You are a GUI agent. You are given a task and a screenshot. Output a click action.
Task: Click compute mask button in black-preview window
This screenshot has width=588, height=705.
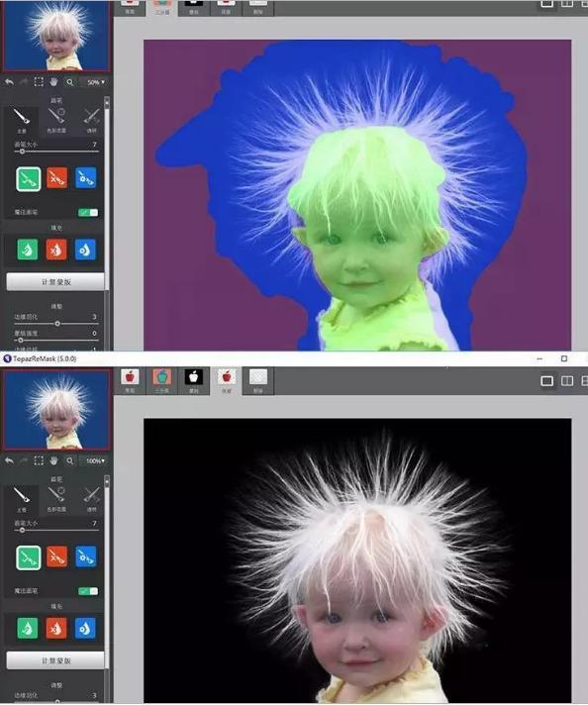[x=55, y=660]
